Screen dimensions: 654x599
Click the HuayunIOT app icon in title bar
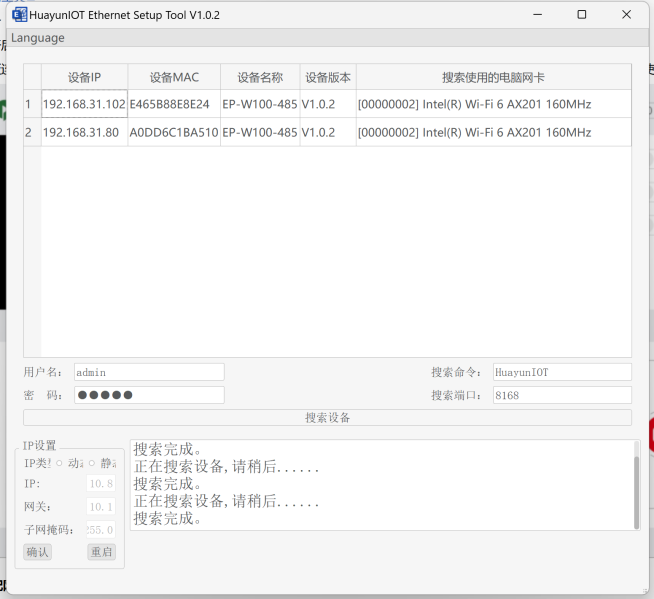click(19, 15)
